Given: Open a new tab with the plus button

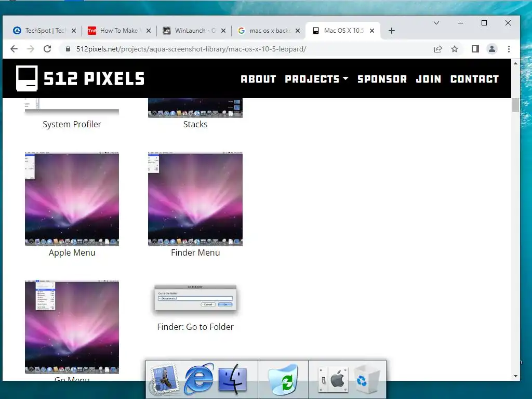Looking at the screenshot, I should pos(392,31).
